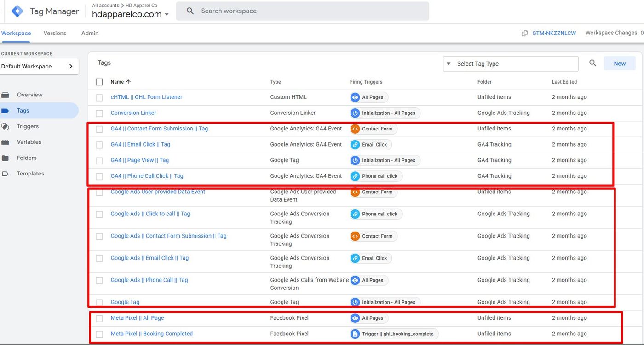Open Google Ads User-provided Data Event link
644x345 pixels.
click(x=158, y=192)
